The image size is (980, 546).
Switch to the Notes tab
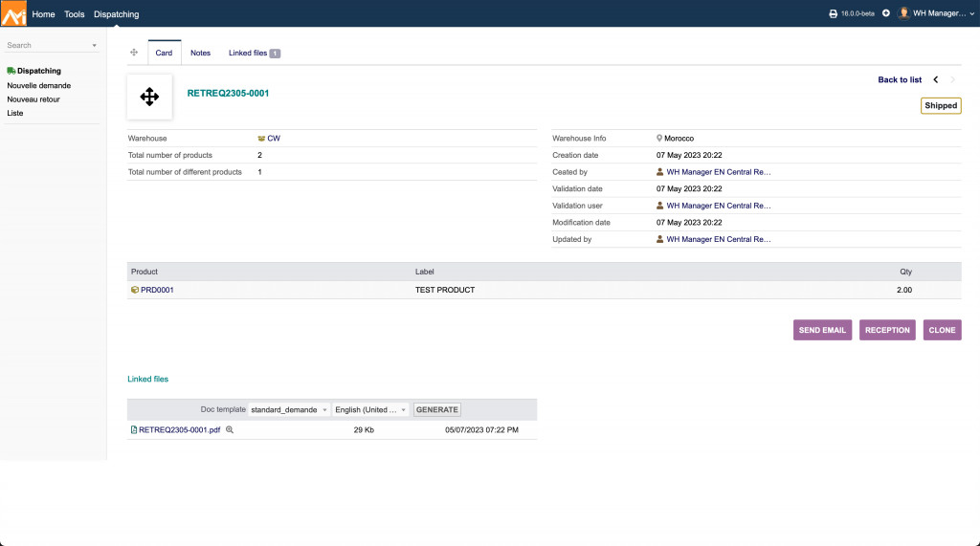200,53
